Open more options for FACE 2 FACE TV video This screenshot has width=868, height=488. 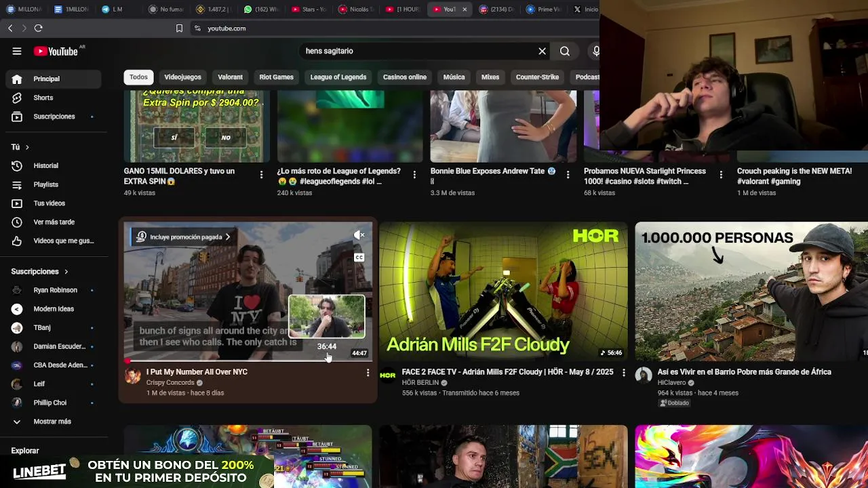pyautogui.click(x=623, y=373)
